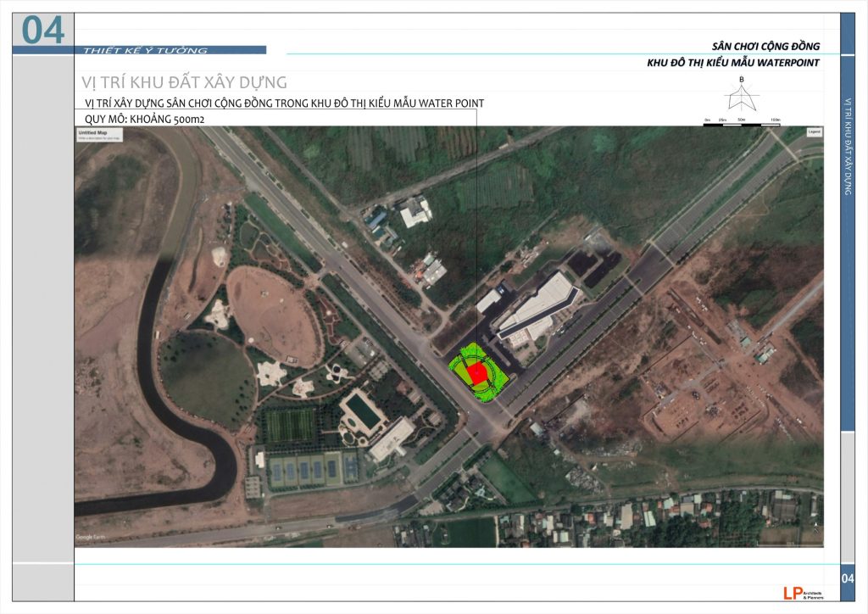Click the gray VỊ TRÍ KHU ĐẤT XÂY DỰNG heading

click(184, 82)
